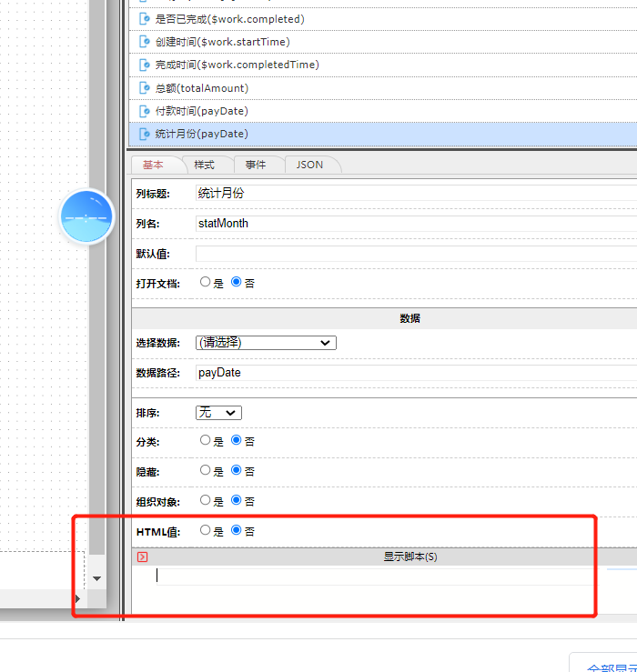
Task: Set 打开文档 to 是
Action: [205, 282]
